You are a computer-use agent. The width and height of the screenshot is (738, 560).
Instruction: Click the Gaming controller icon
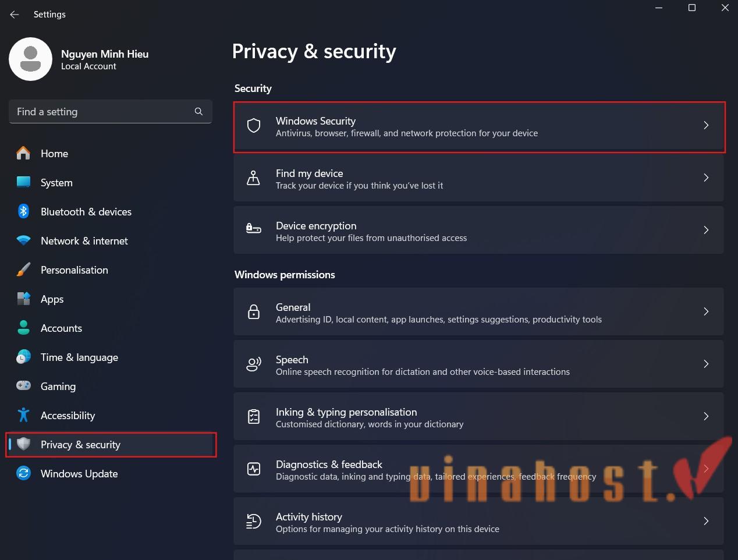(x=23, y=386)
